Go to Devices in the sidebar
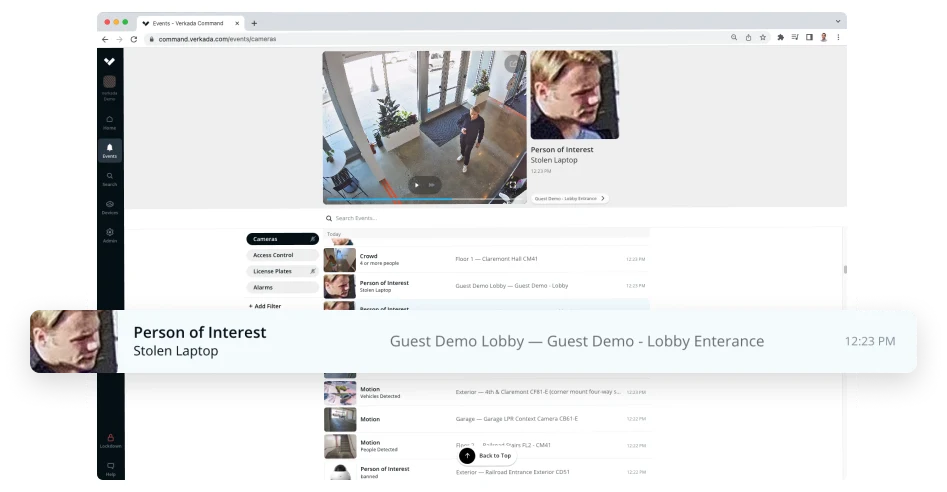Viewport: 947px width, 492px height. [x=109, y=207]
